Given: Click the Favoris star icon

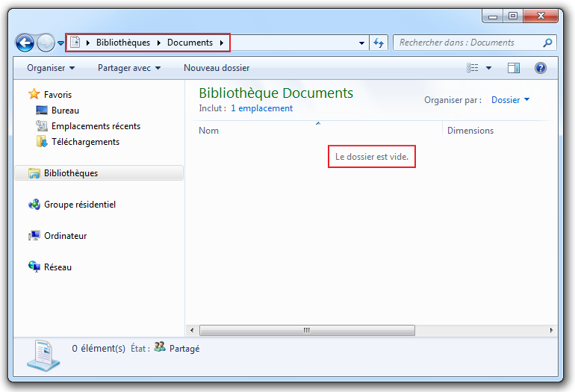Looking at the screenshot, I should click(x=34, y=94).
